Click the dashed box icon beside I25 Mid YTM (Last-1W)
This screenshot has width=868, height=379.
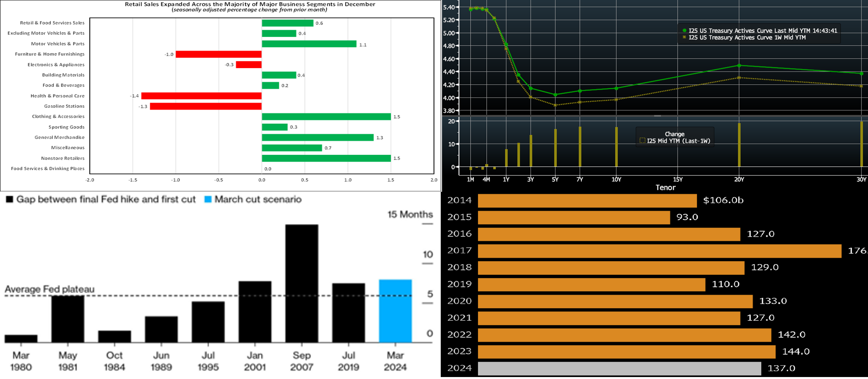642,141
